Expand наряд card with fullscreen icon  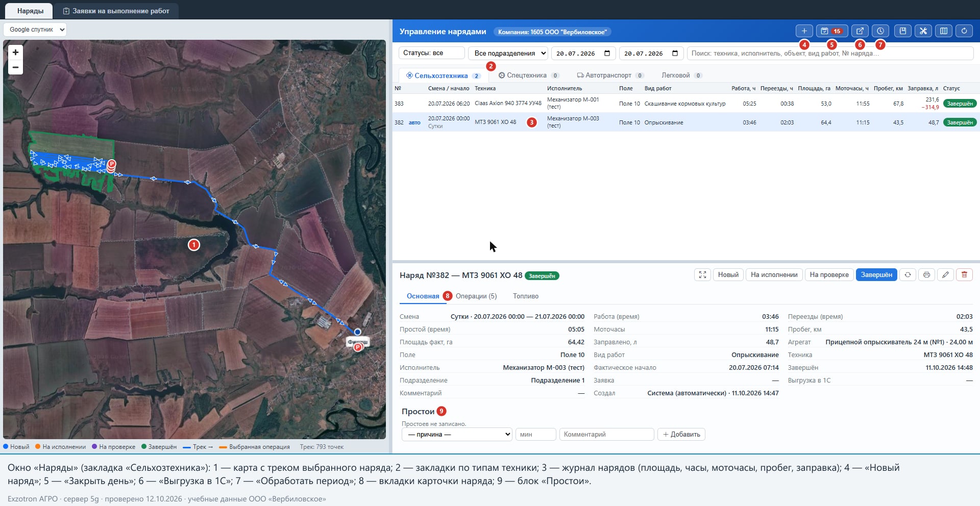pos(702,275)
